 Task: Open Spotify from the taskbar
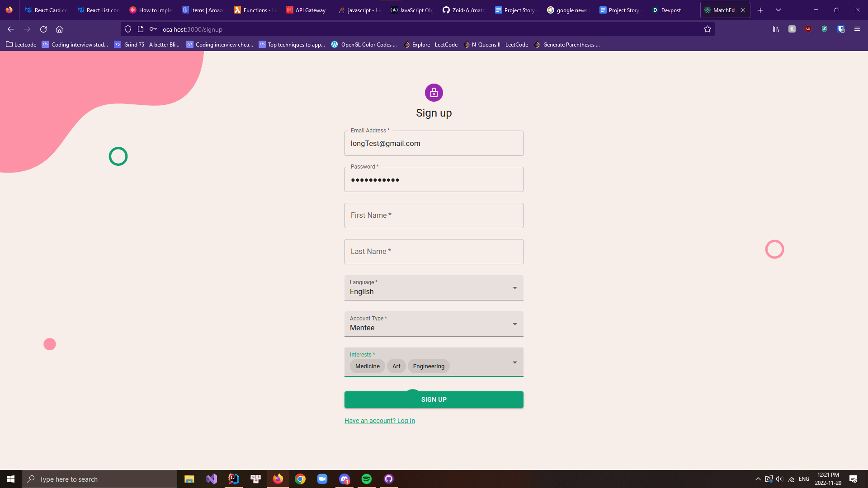click(x=367, y=479)
